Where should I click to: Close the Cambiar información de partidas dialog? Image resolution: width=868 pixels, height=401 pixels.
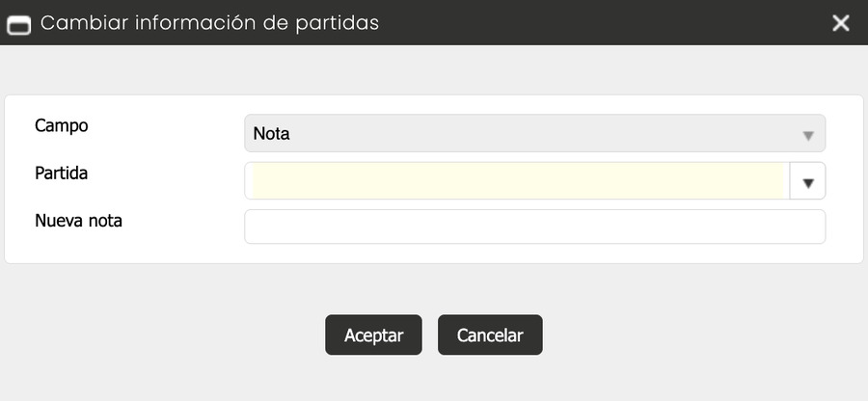[x=841, y=22]
